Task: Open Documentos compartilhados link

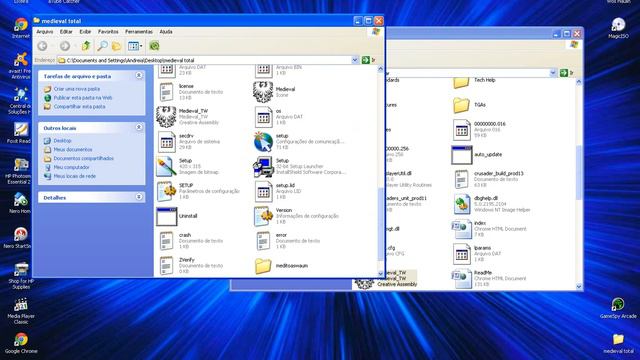Action: [x=84, y=158]
